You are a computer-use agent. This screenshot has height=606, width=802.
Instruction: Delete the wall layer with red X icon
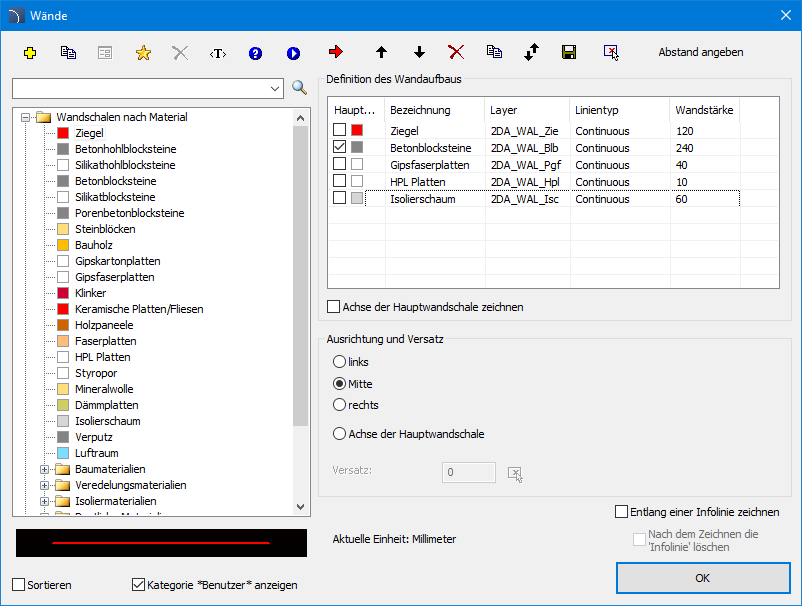coord(456,52)
